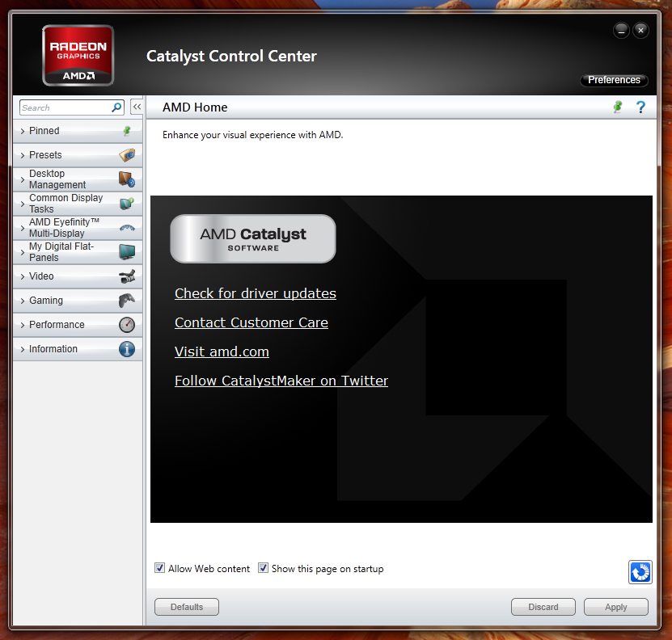Toggle Show this page on startup

coord(263,568)
